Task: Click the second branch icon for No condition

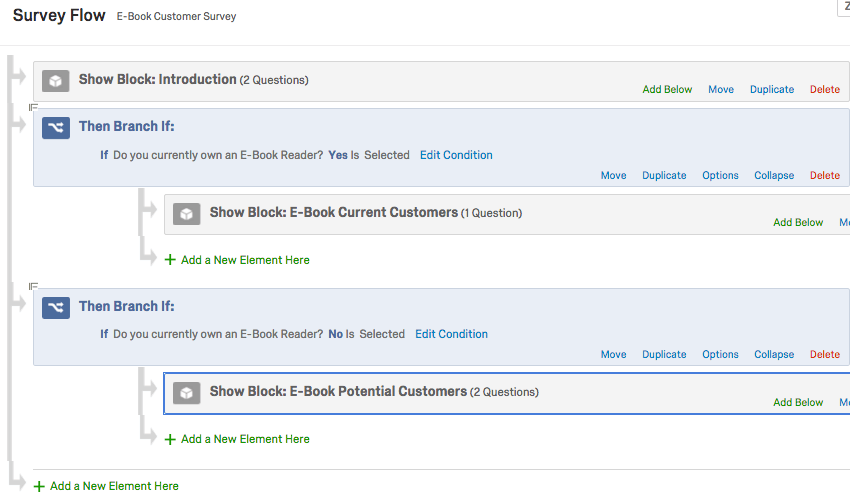Action: click(56, 307)
